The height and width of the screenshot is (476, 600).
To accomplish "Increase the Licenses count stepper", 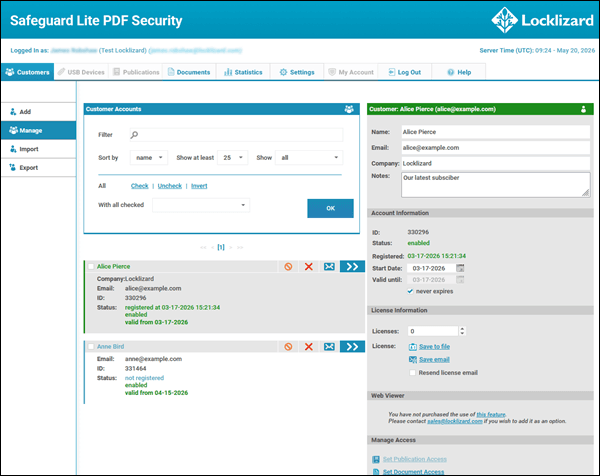I will 462,329.
